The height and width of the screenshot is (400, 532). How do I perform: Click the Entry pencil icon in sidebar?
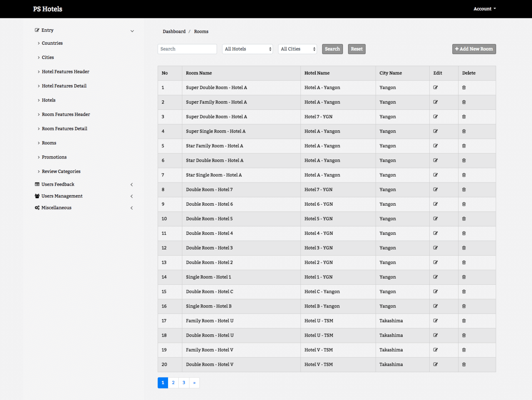pyautogui.click(x=37, y=30)
